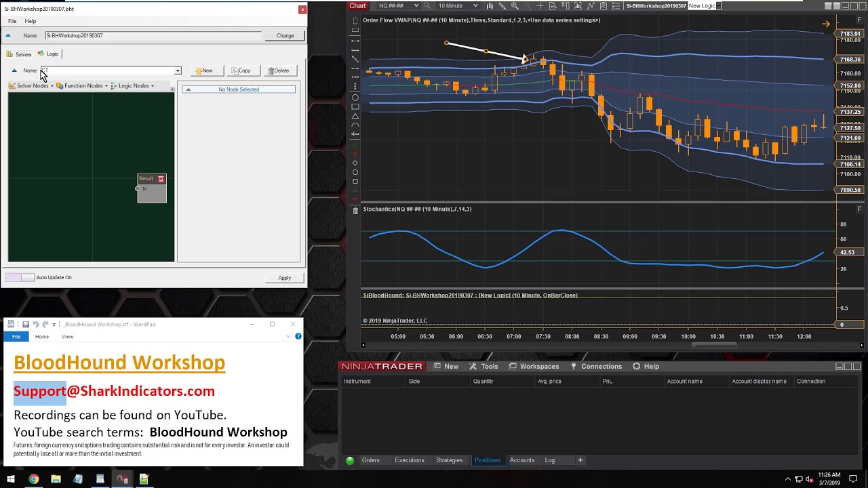868x488 pixels.
Task: Click the instrument search magnifier icon
Action: [427, 6]
